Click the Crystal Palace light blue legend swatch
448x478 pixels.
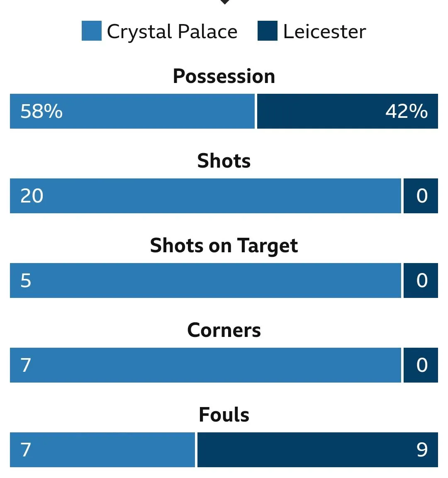point(91,31)
